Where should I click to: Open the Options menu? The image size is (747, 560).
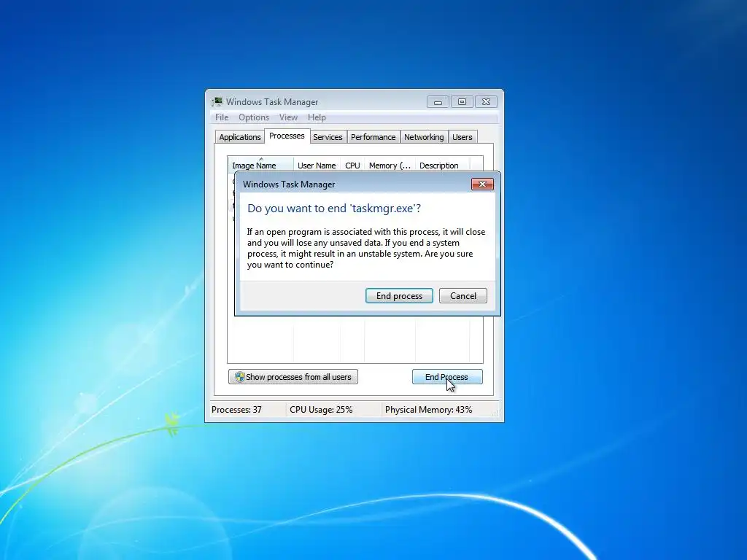[x=254, y=117]
